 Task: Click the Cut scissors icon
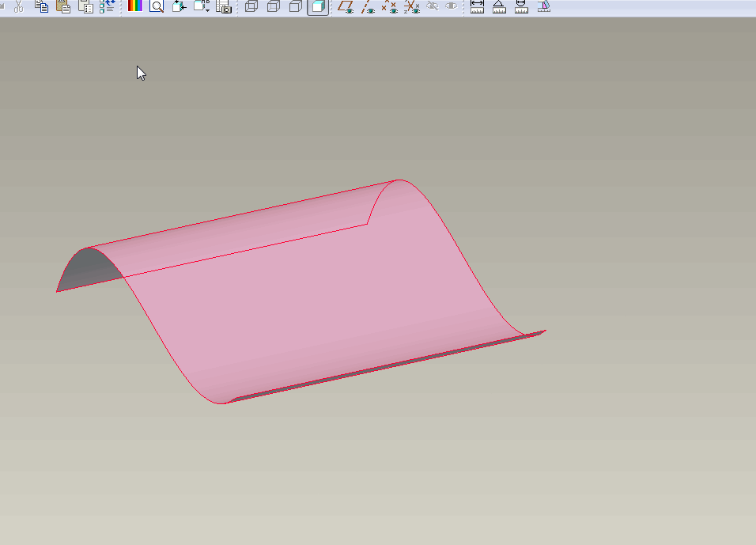[19, 6]
